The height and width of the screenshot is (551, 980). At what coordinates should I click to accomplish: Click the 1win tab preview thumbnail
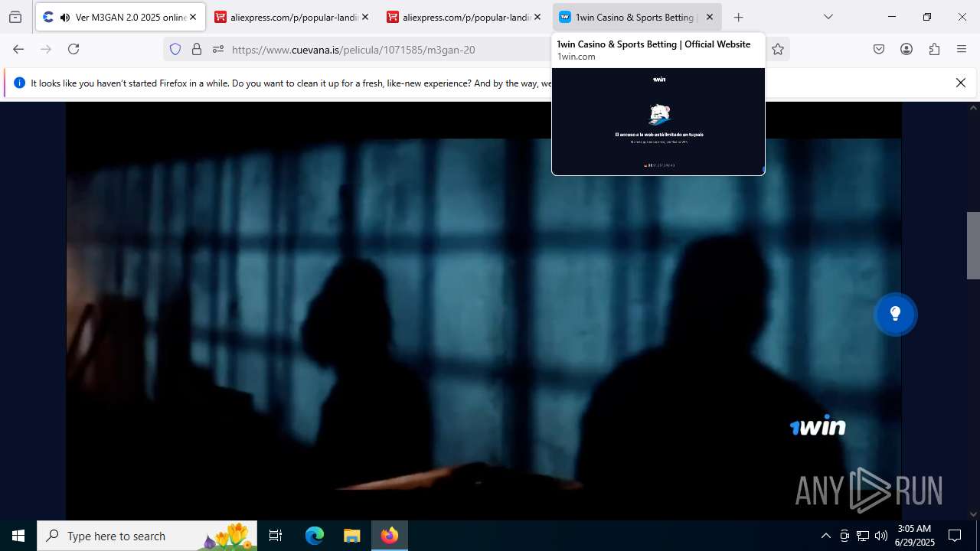point(658,121)
